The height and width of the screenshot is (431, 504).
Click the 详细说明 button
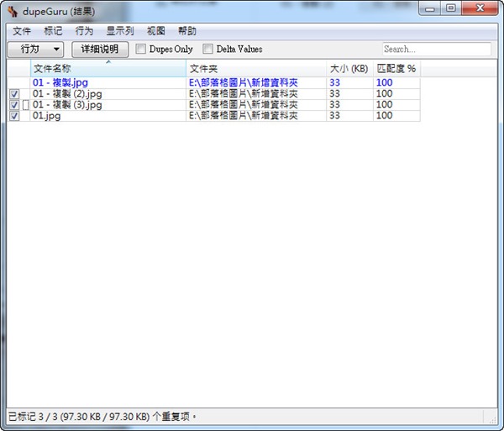click(x=100, y=50)
